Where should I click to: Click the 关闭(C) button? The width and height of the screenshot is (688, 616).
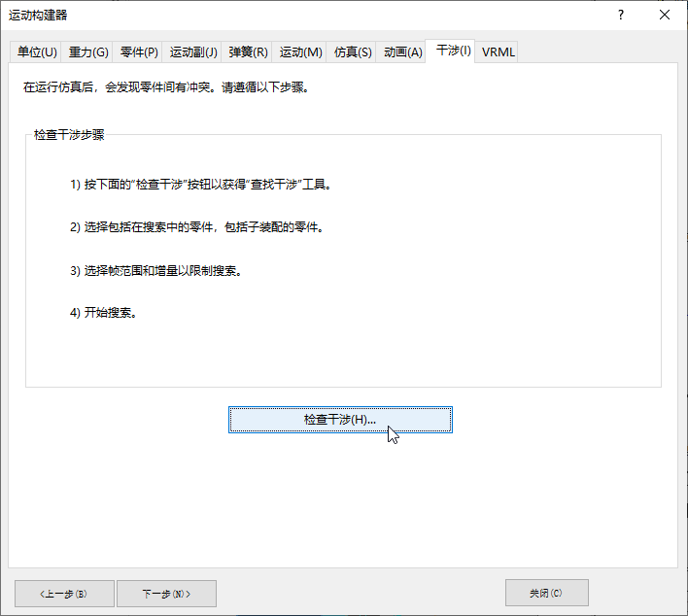547,593
